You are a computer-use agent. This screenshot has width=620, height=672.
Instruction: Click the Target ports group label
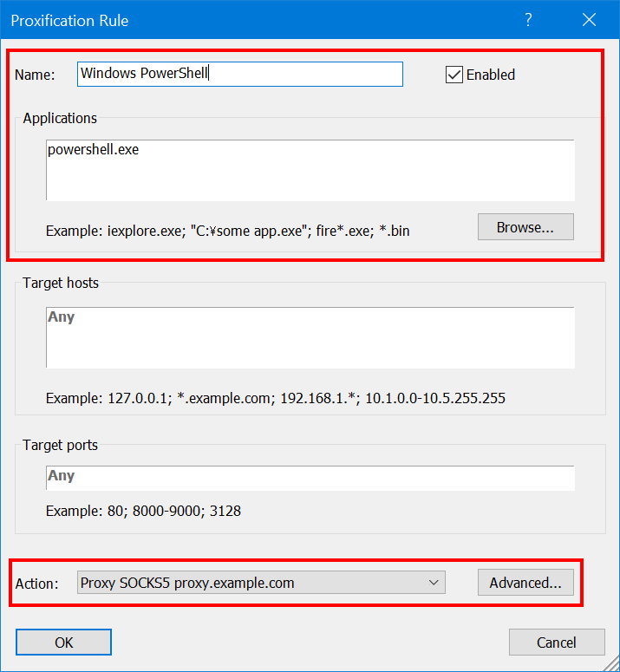coord(60,446)
